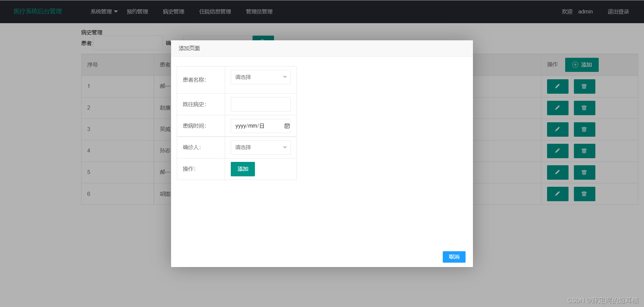This screenshot has width=644, height=307.
Task: Click the delete trash icon in row 1
Action: point(584,86)
